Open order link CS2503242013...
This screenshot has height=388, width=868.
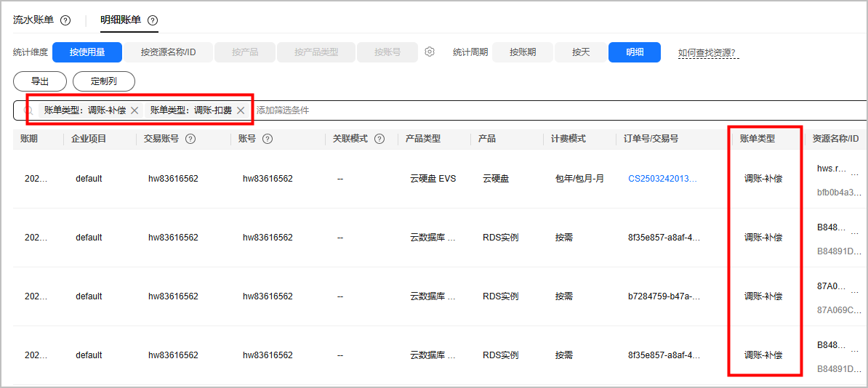tap(662, 179)
